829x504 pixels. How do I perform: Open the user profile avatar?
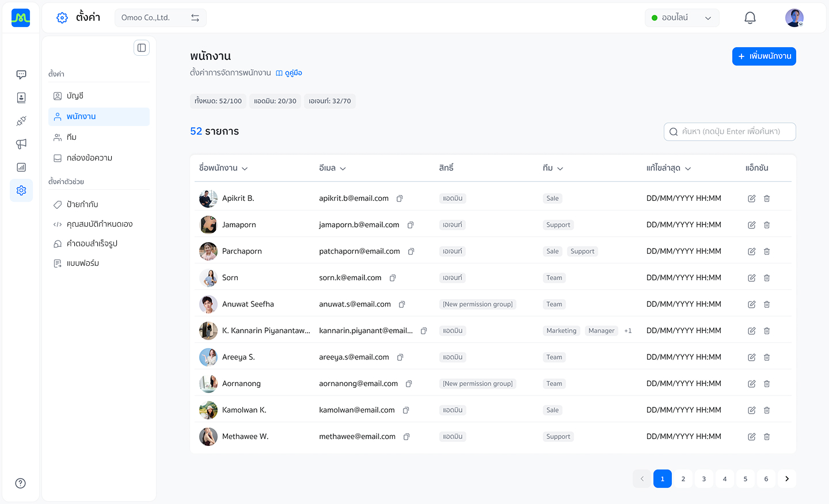(794, 18)
